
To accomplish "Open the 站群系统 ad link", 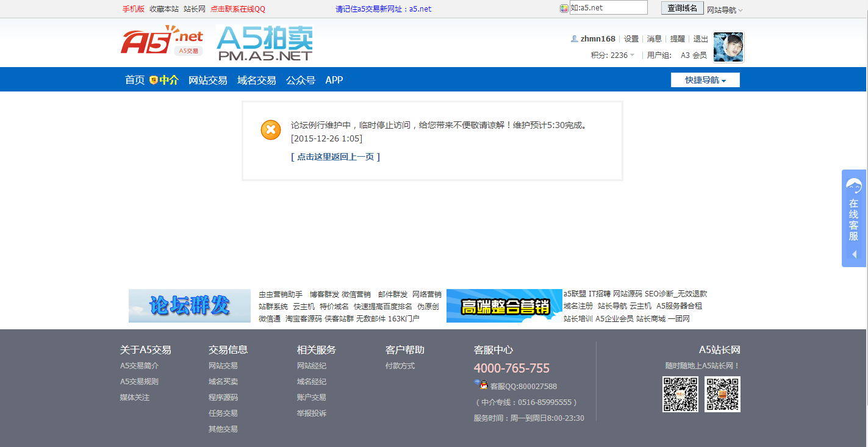I will (273, 306).
